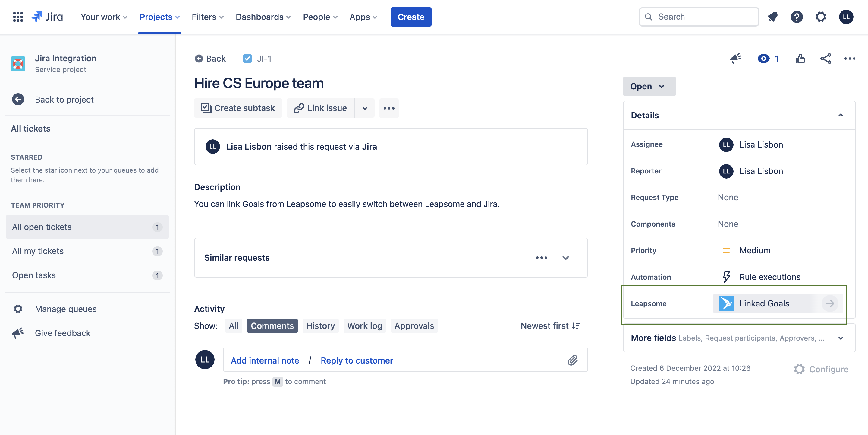Toggle Newest first sort order
This screenshot has width=868, height=435.
550,326
